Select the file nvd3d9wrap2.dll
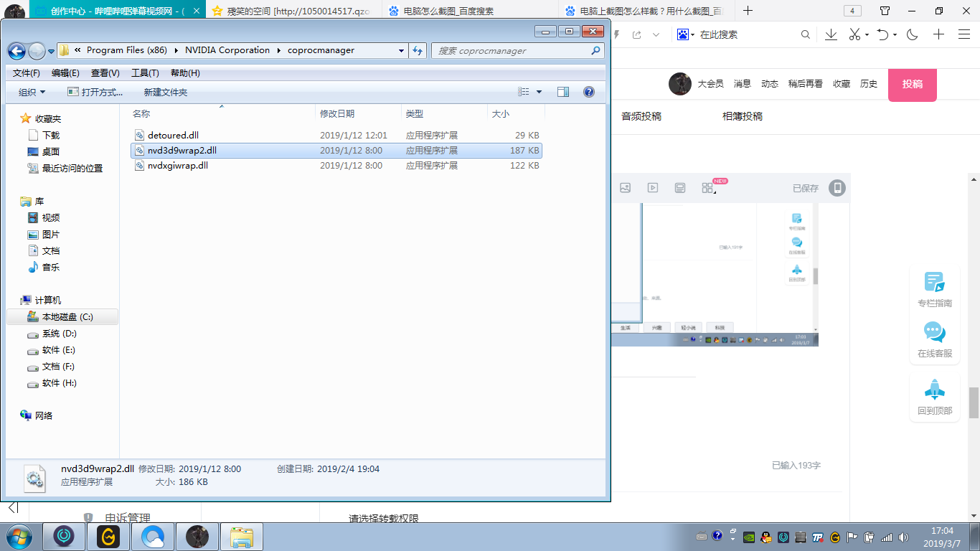 coord(182,151)
